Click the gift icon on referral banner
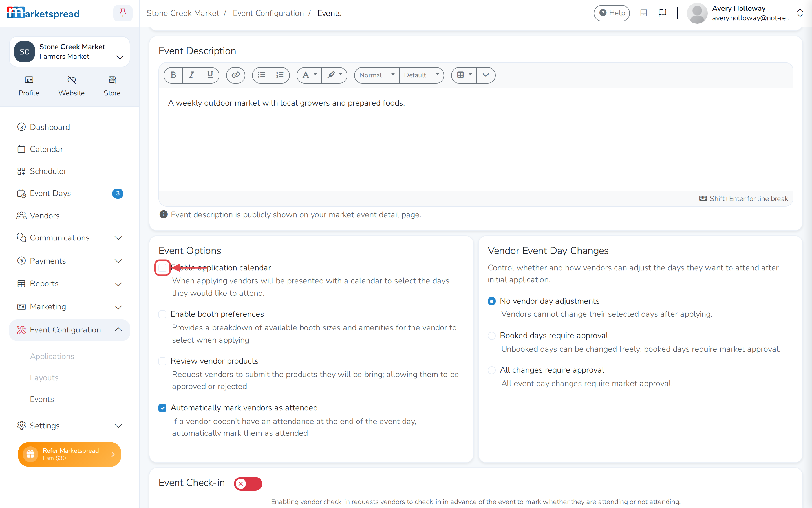The height and width of the screenshot is (508, 812). tap(30, 454)
